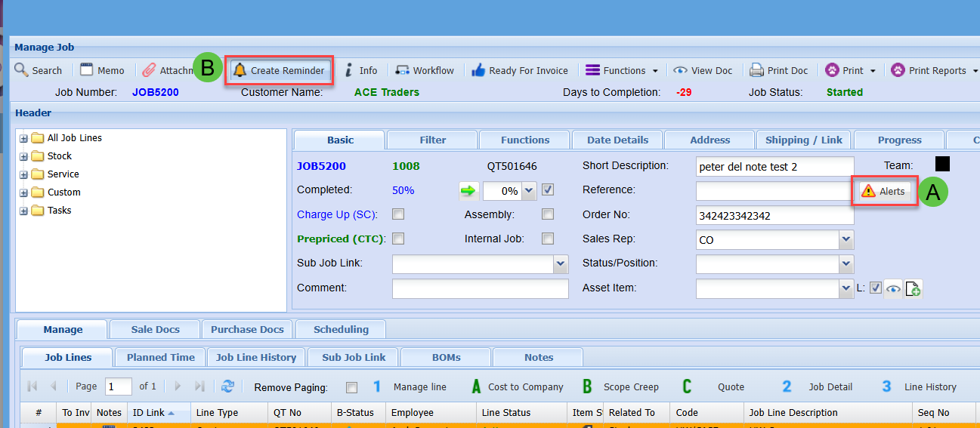Open the Sales Rep dropdown
980x428 pixels.
[x=846, y=240]
